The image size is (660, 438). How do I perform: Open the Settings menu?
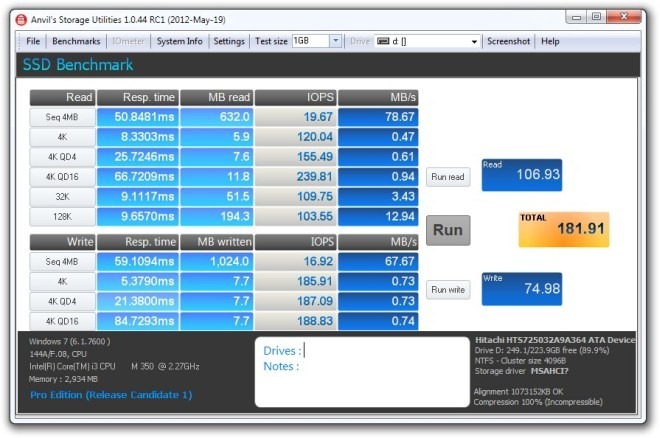tap(229, 41)
